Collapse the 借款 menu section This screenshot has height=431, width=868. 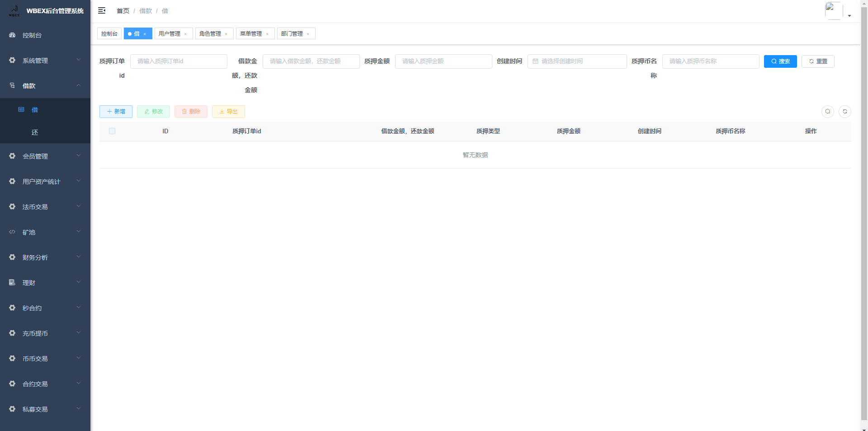45,86
